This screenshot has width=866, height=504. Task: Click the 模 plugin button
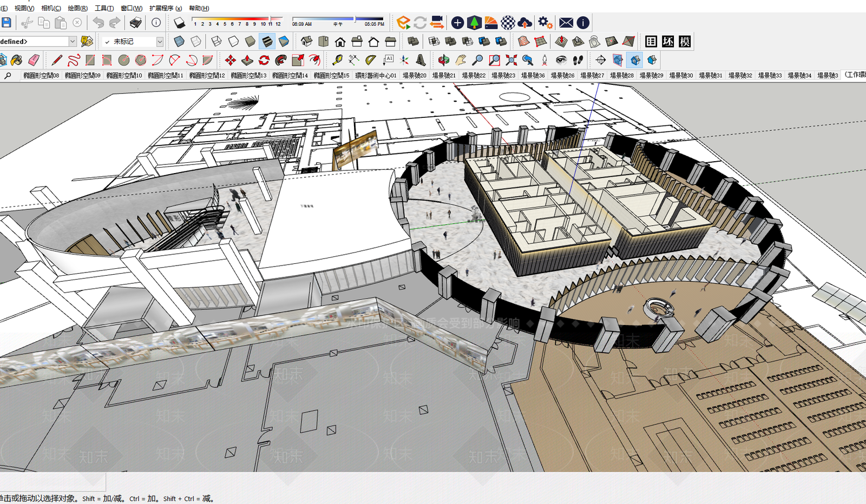tap(685, 42)
